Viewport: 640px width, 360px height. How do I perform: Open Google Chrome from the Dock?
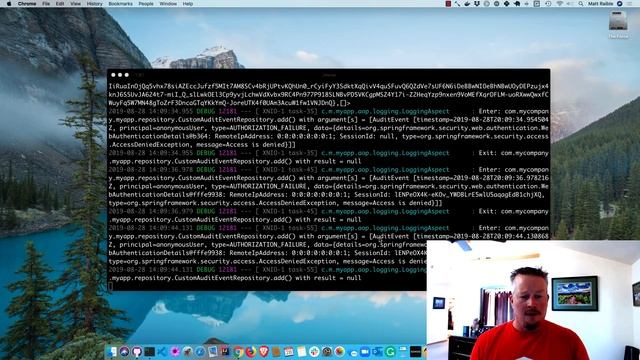[238, 352]
